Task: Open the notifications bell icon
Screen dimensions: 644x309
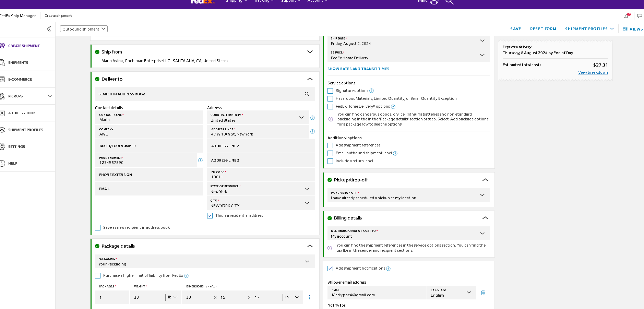Action: click(x=627, y=16)
